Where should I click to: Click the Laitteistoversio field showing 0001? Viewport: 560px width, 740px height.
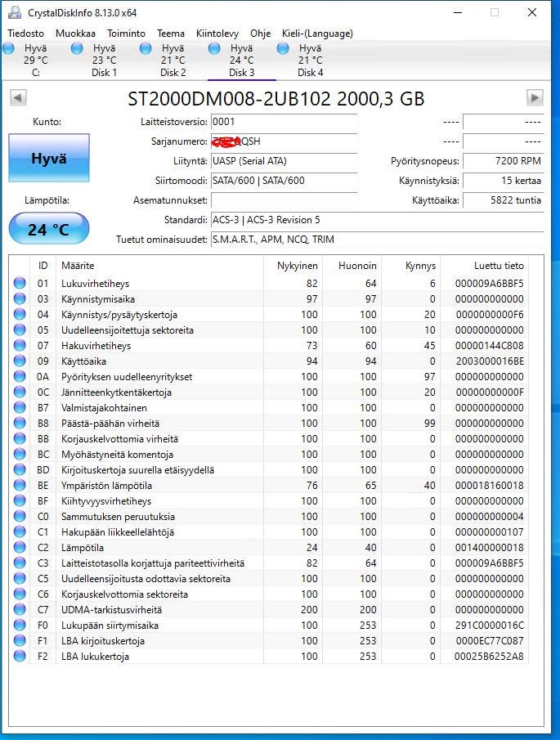click(284, 122)
